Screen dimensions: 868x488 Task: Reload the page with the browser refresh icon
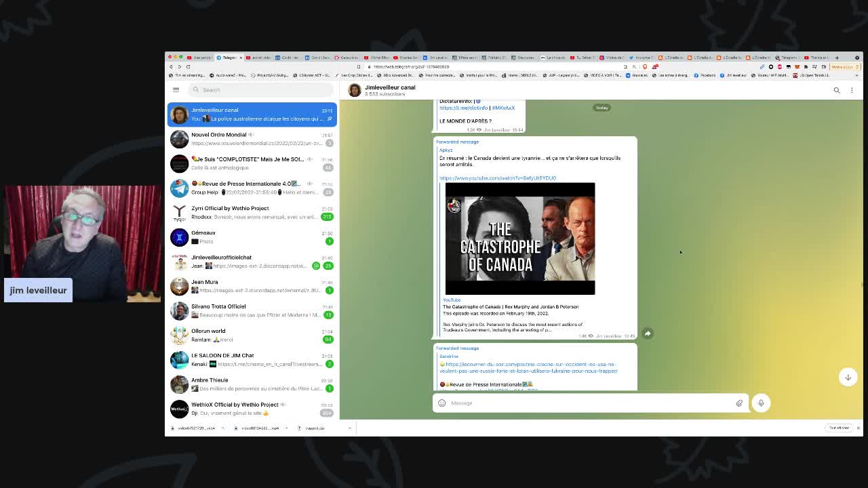(x=188, y=66)
